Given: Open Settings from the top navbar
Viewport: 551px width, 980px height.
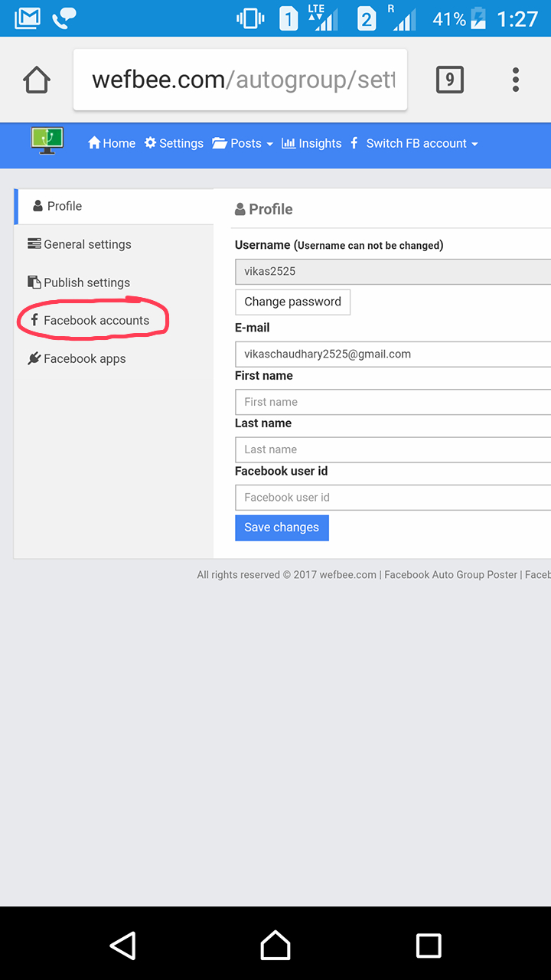Looking at the screenshot, I should pos(174,143).
